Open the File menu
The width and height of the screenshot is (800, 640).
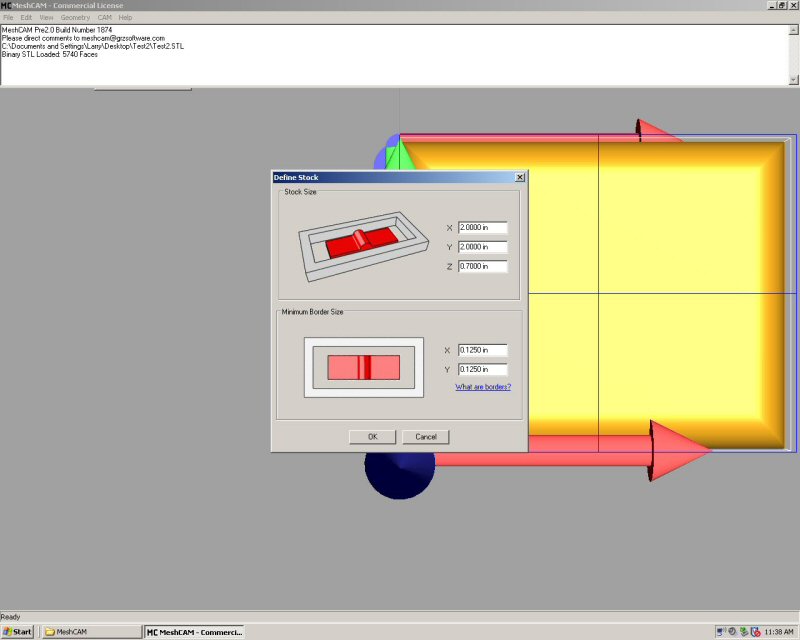[8, 17]
